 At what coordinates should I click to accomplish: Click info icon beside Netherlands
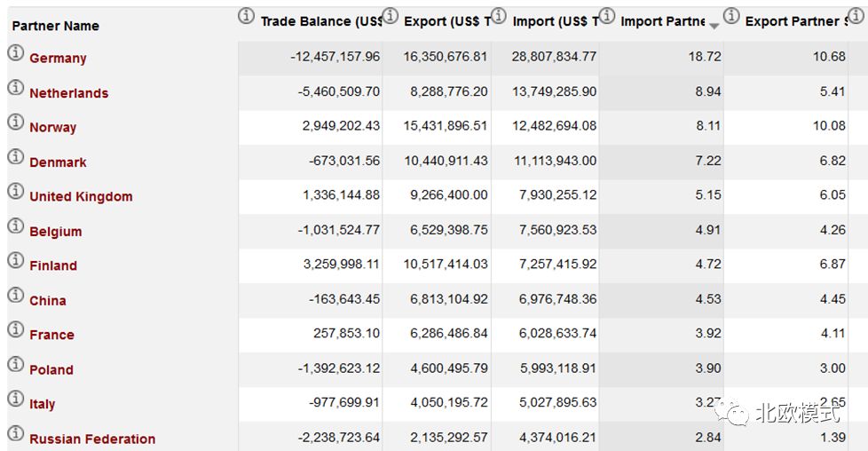point(15,88)
